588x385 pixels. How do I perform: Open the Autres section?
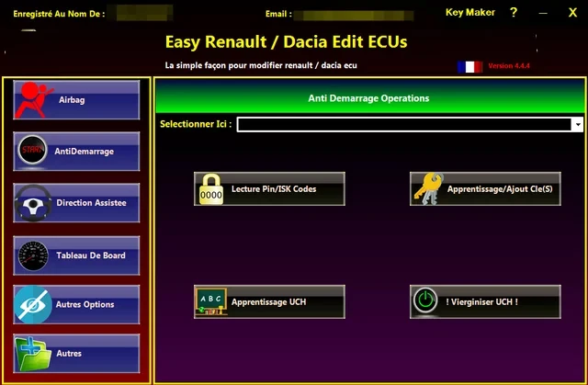(76, 354)
